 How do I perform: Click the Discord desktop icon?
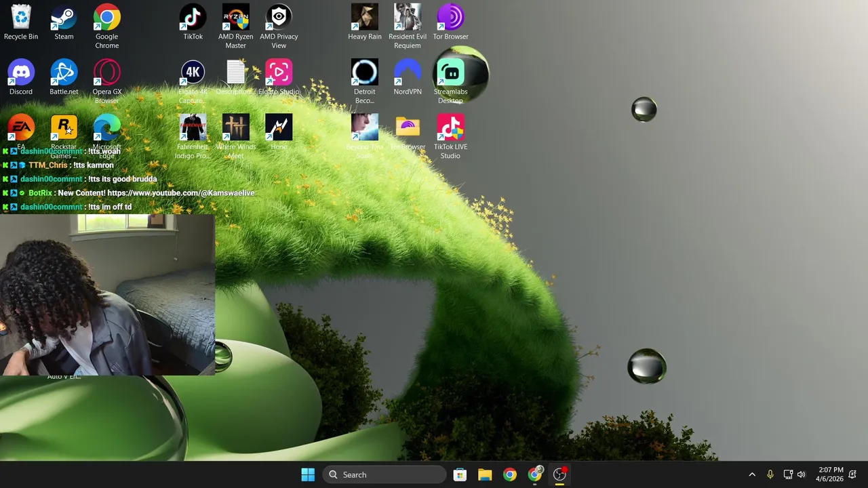click(21, 77)
